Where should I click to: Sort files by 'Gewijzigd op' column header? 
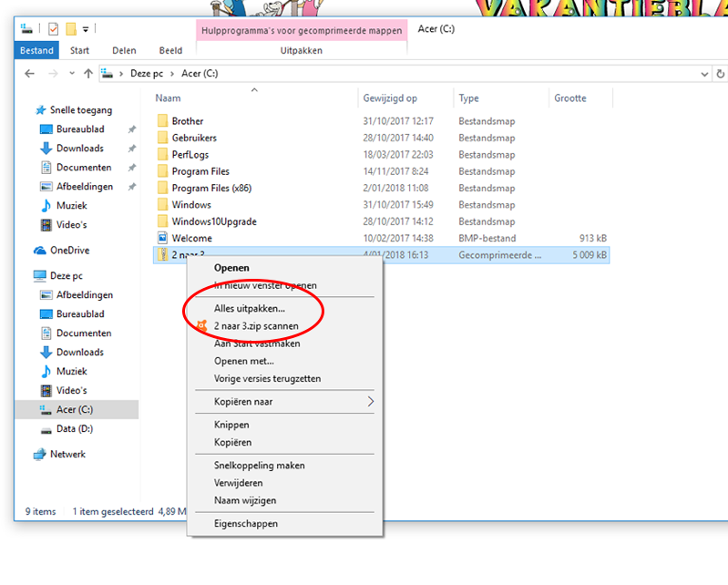(390, 98)
